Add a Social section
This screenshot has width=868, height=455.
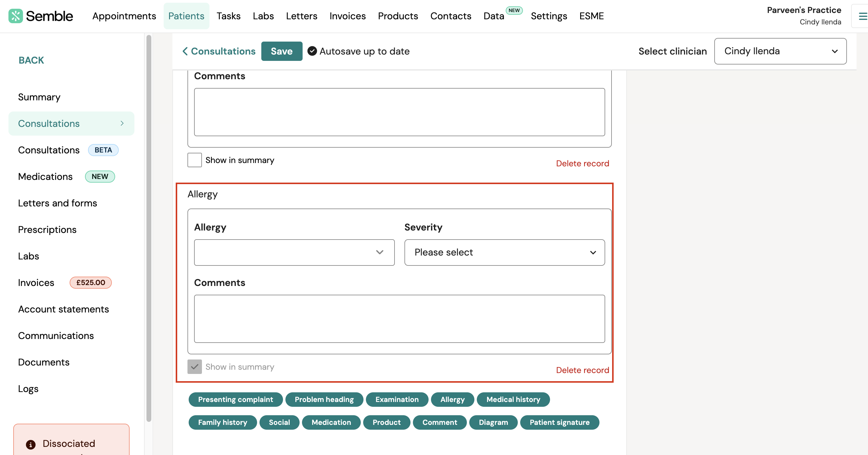(x=279, y=422)
